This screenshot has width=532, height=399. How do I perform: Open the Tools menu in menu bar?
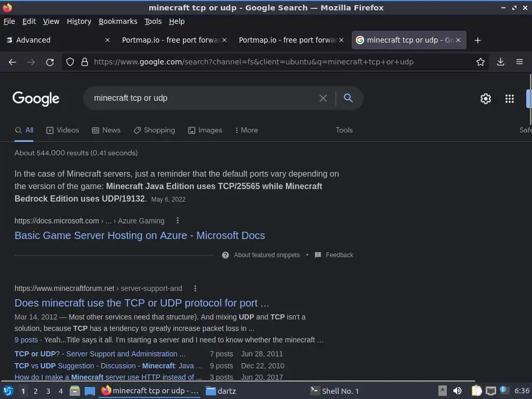coord(153,21)
